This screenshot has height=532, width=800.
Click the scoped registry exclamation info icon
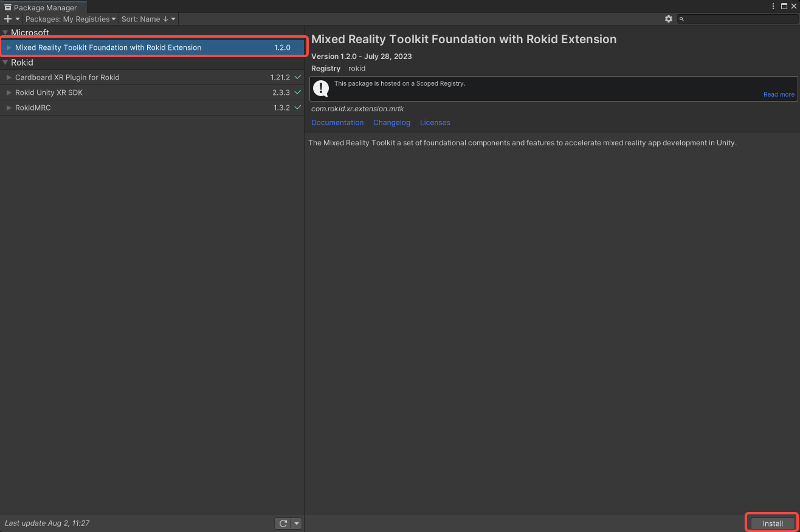coord(321,89)
